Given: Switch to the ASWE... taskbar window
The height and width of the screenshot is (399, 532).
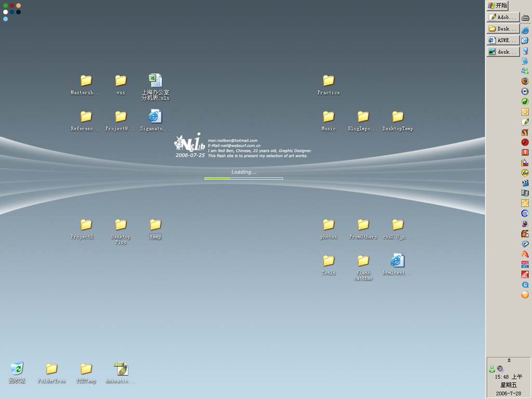Looking at the screenshot, I should click(503, 40).
